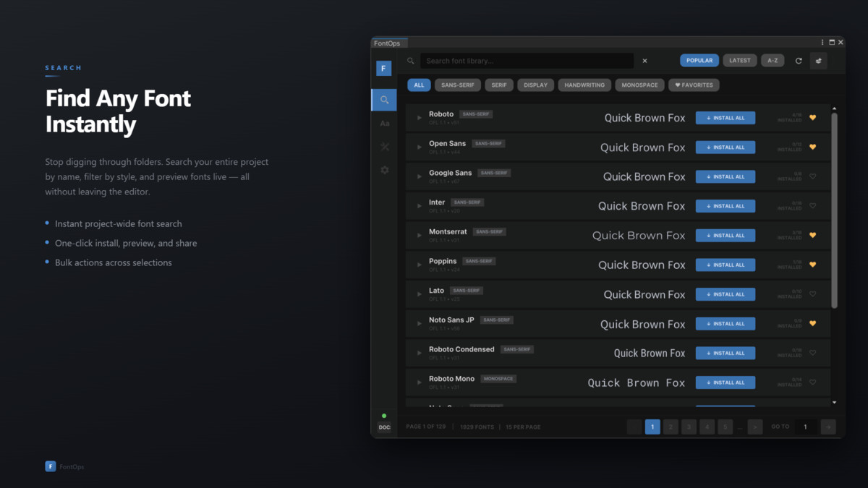Image resolution: width=868 pixels, height=488 pixels.
Task: Favorite the Roboto Mono font
Action: point(812,382)
